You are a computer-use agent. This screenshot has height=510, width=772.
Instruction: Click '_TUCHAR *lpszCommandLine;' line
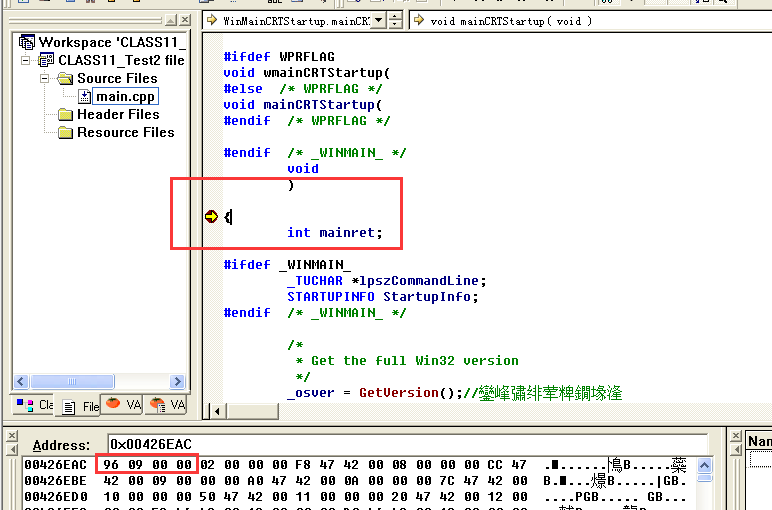(x=386, y=281)
